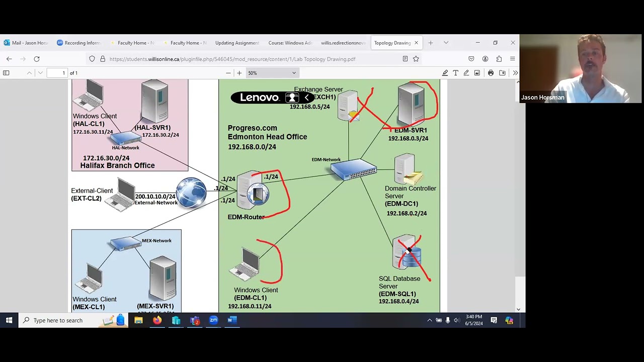Open the Firefox account menu
Image resolution: width=644 pixels, height=362 pixels.
tap(485, 59)
